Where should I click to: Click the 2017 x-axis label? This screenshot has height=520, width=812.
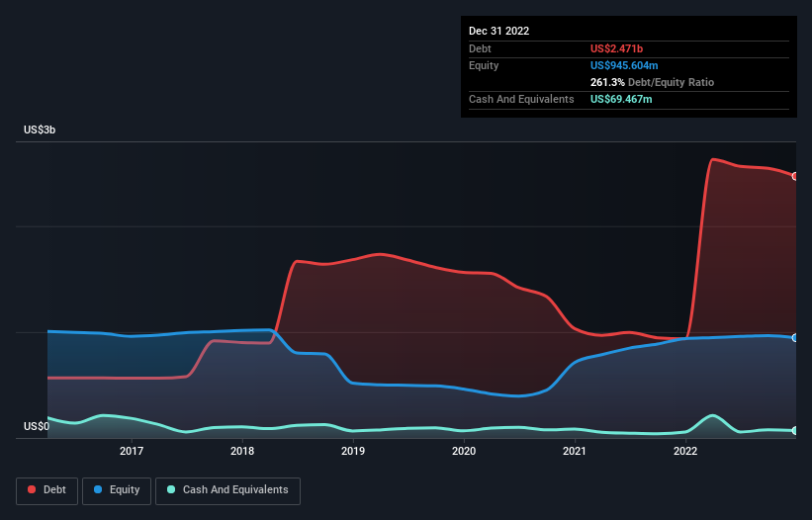pos(132,451)
